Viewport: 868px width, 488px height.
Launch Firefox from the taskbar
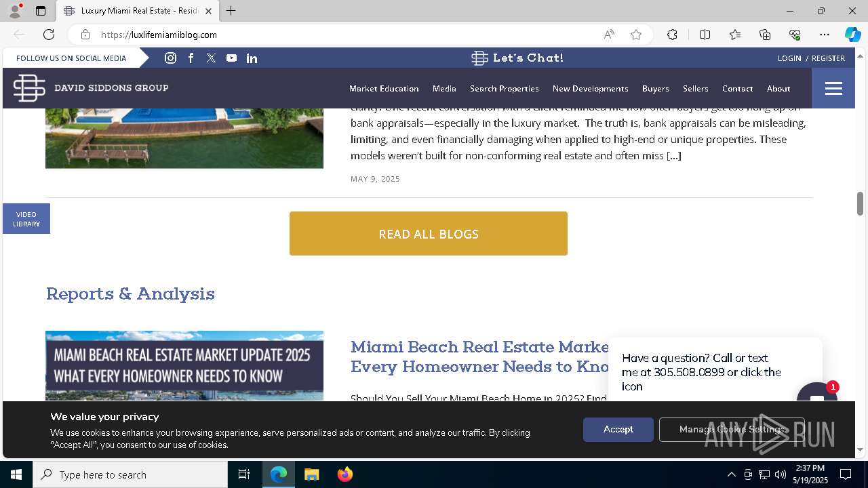[345, 474]
